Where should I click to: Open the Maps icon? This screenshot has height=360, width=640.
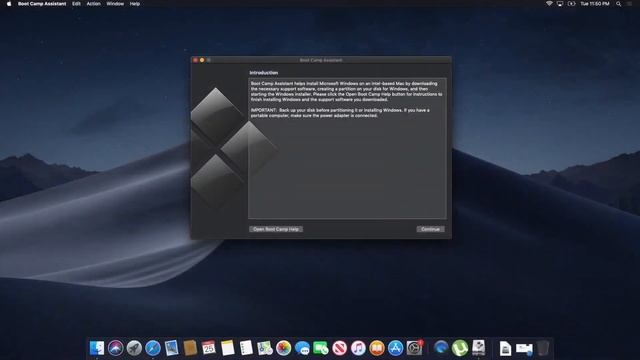tap(265, 348)
